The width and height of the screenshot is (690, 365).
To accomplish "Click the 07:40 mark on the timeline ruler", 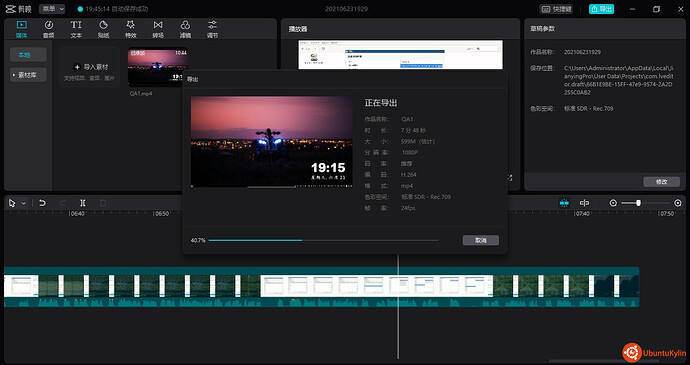I will click(583, 214).
